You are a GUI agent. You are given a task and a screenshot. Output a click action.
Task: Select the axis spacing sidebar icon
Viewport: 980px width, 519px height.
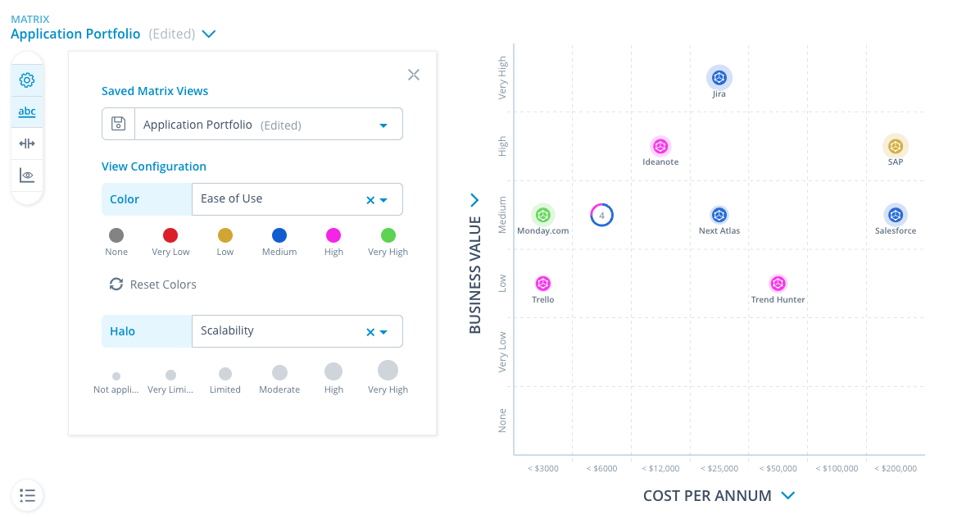(27, 143)
